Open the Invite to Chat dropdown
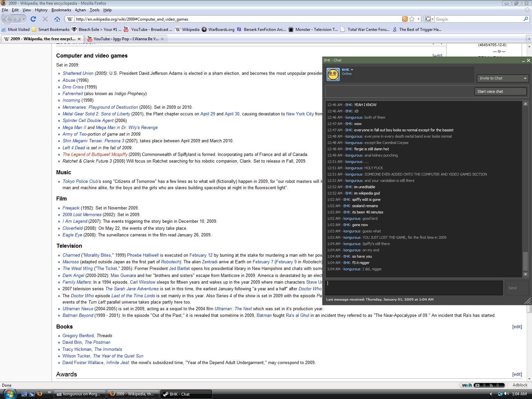Image resolution: width=532 pixels, height=399 pixels. click(503, 78)
